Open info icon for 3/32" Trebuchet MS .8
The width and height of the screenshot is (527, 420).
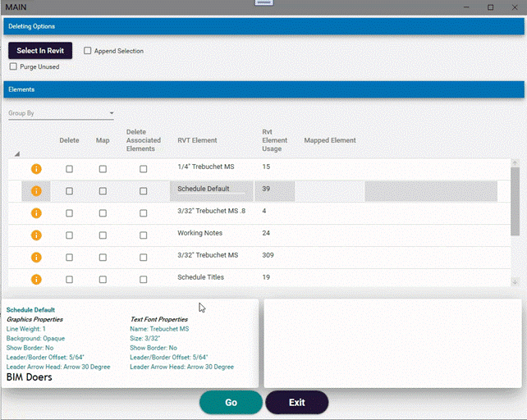tap(36, 213)
